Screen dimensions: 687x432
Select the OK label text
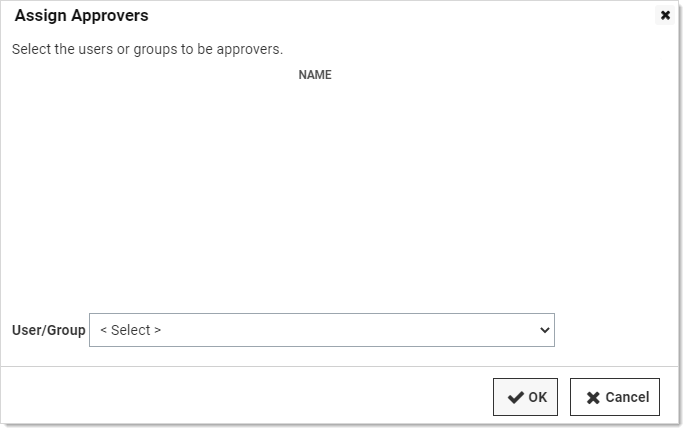(x=537, y=397)
